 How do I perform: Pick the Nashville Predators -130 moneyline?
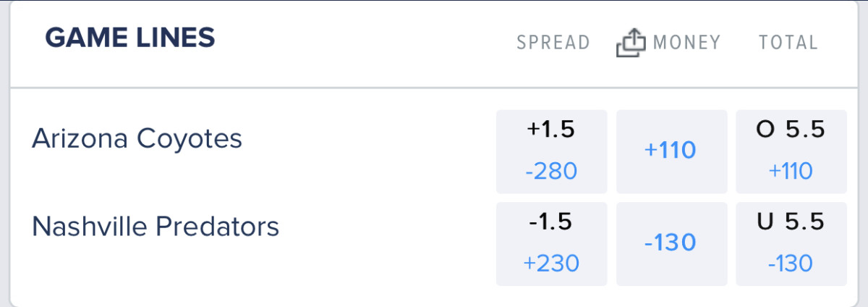tap(671, 243)
